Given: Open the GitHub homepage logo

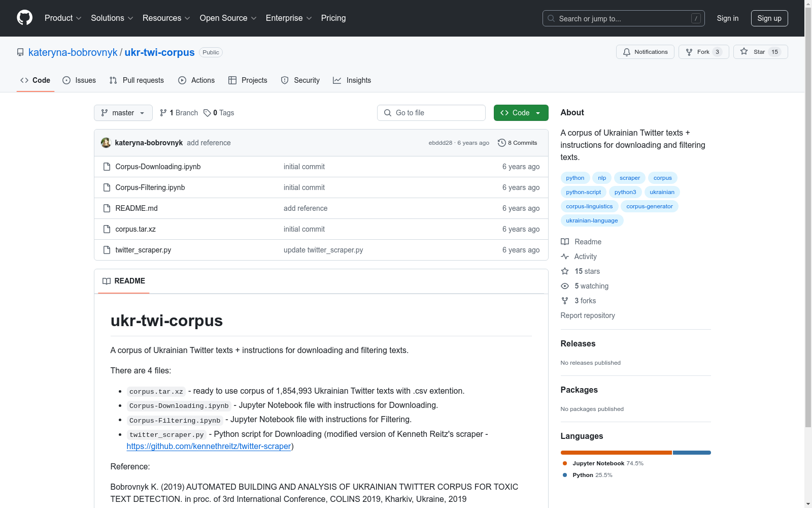Looking at the screenshot, I should 24,18.
